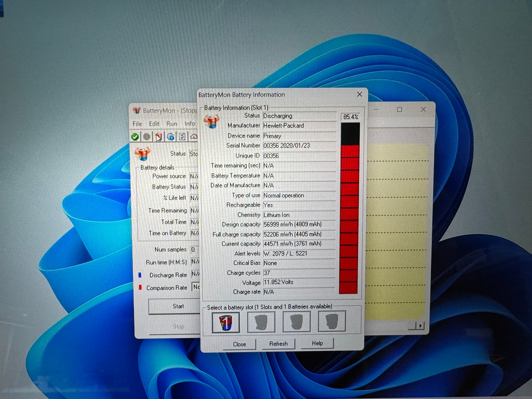Click the Critical Bias value None

299,263
